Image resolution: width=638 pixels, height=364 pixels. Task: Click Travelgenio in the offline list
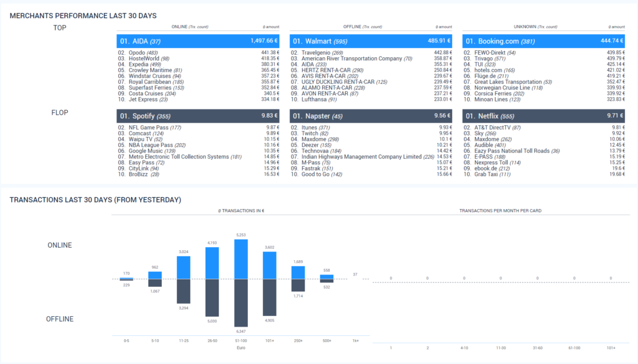371,53
